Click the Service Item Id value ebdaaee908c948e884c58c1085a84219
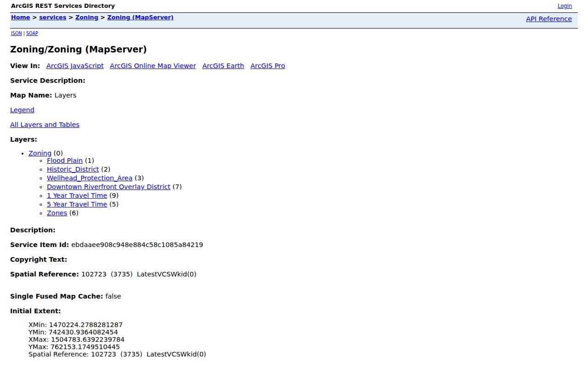Viewport: 588px width, 368px height. 137,245
